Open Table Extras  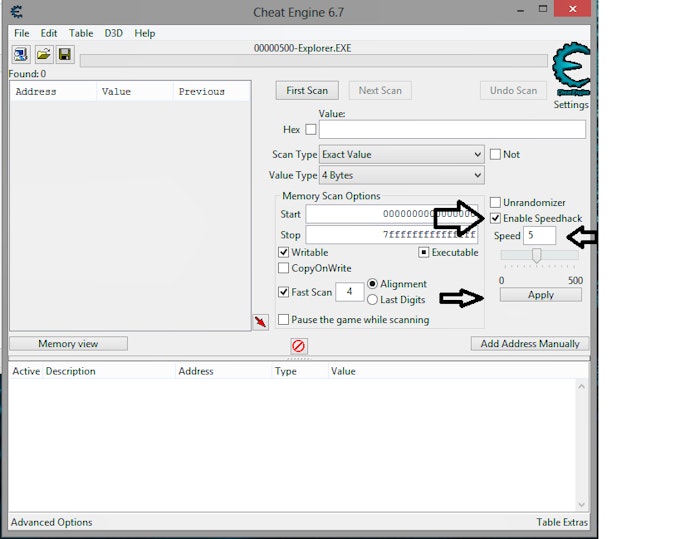pos(562,522)
